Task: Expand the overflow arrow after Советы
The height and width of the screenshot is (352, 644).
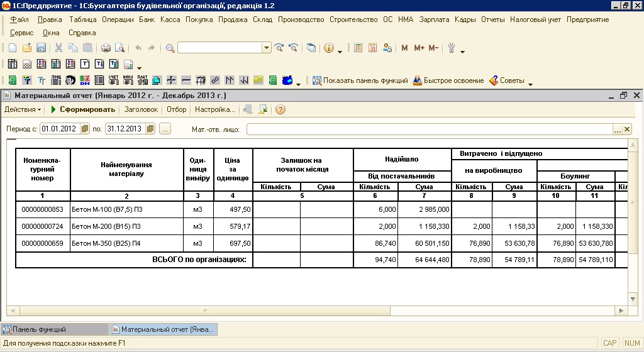Action: [x=530, y=83]
